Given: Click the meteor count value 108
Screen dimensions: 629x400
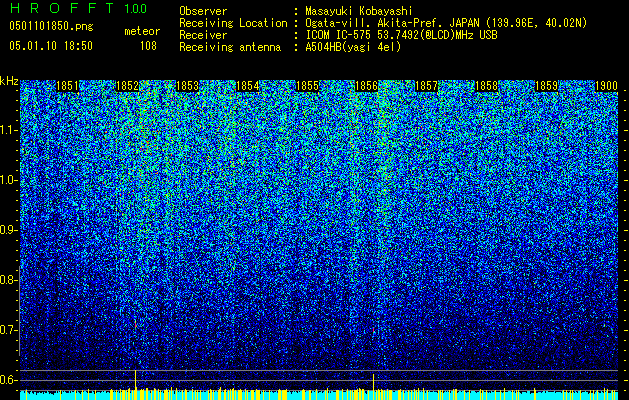Looking at the screenshot, I should click(148, 46).
